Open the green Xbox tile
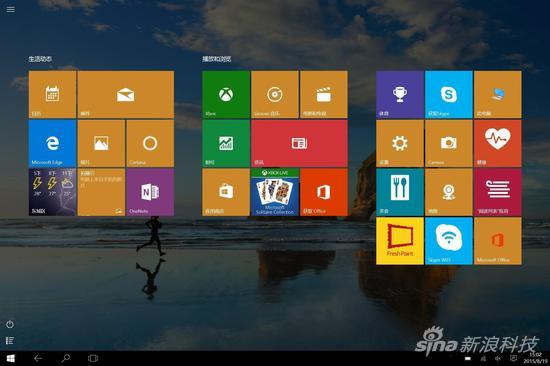Image resolution: width=550 pixels, height=366 pixels. coord(226,94)
